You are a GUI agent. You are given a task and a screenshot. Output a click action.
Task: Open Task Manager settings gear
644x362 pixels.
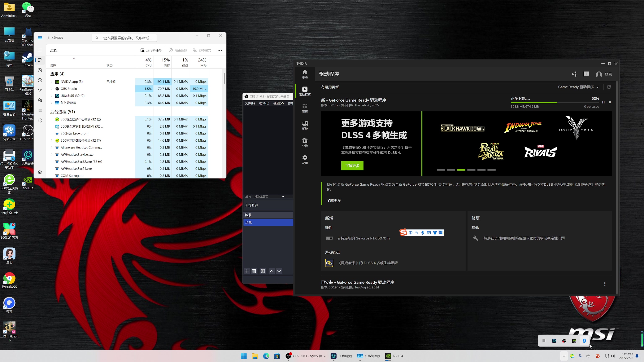pos(40,172)
